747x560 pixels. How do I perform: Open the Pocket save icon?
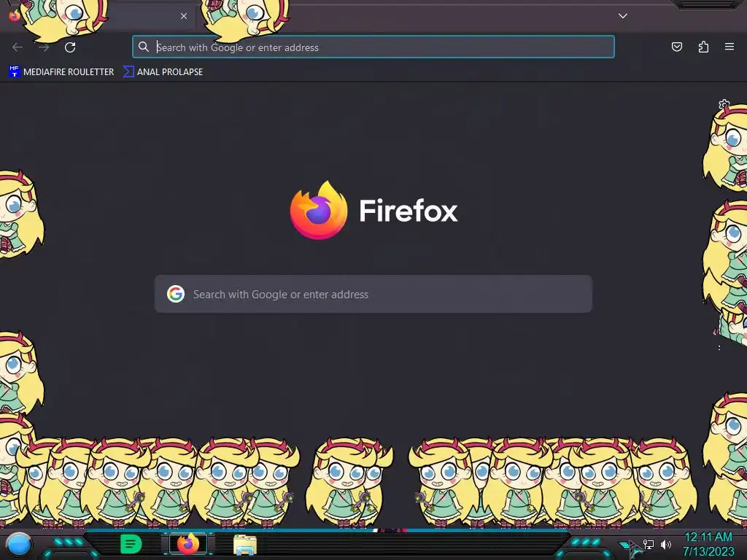[676, 47]
